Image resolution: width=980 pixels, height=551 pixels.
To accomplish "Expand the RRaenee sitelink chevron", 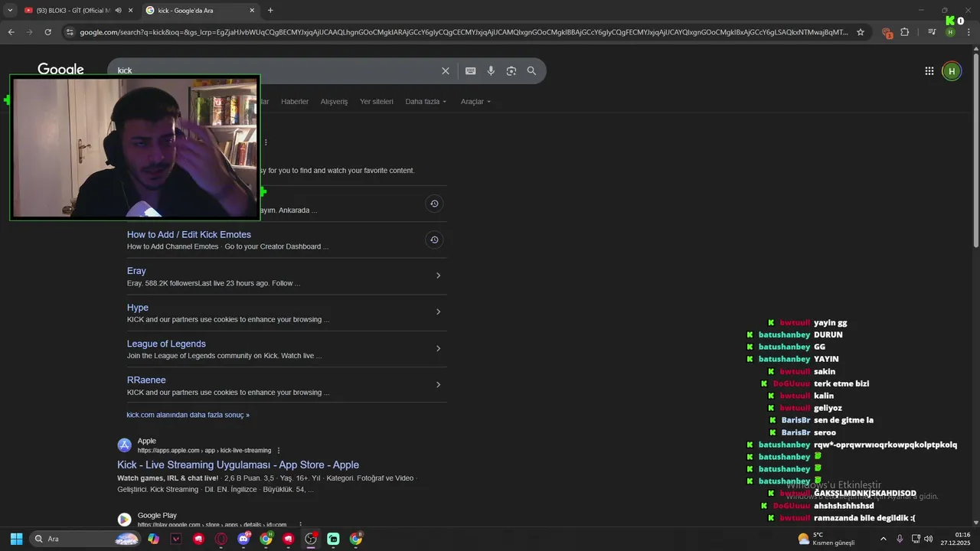I will (x=438, y=384).
